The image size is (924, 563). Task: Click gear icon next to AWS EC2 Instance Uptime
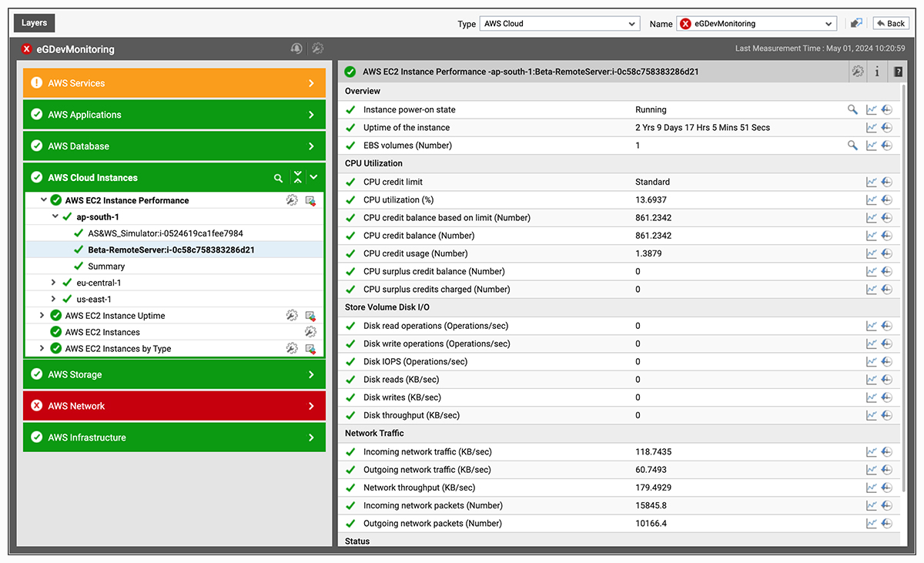(292, 316)
